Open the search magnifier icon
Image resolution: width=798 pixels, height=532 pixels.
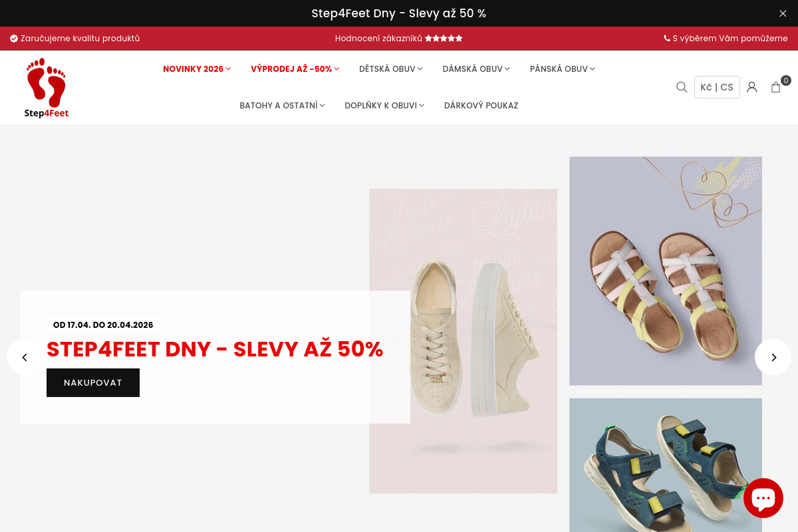(x=682, y=87)
